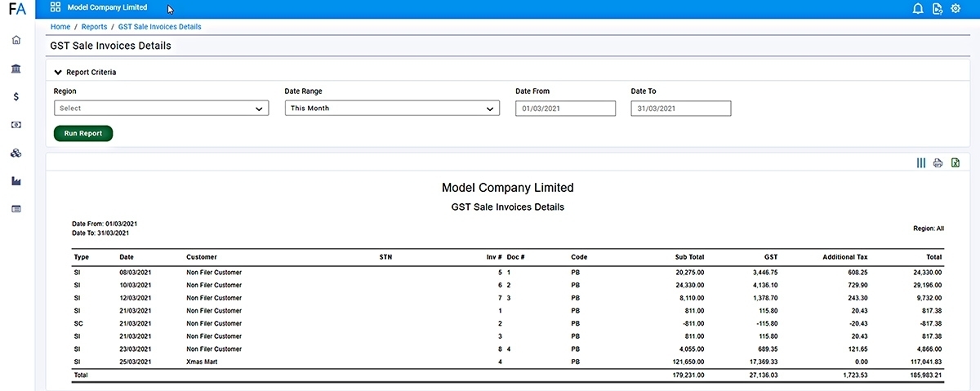Click the GST column header
This screenshot has height=391, width=980.
pos(771,257)
